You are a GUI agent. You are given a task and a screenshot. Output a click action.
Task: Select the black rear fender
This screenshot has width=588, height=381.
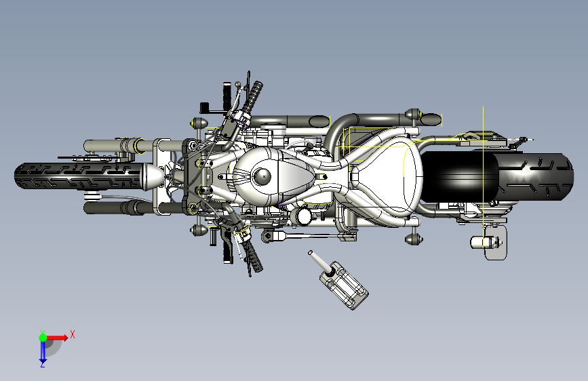(x=459, y=177)
